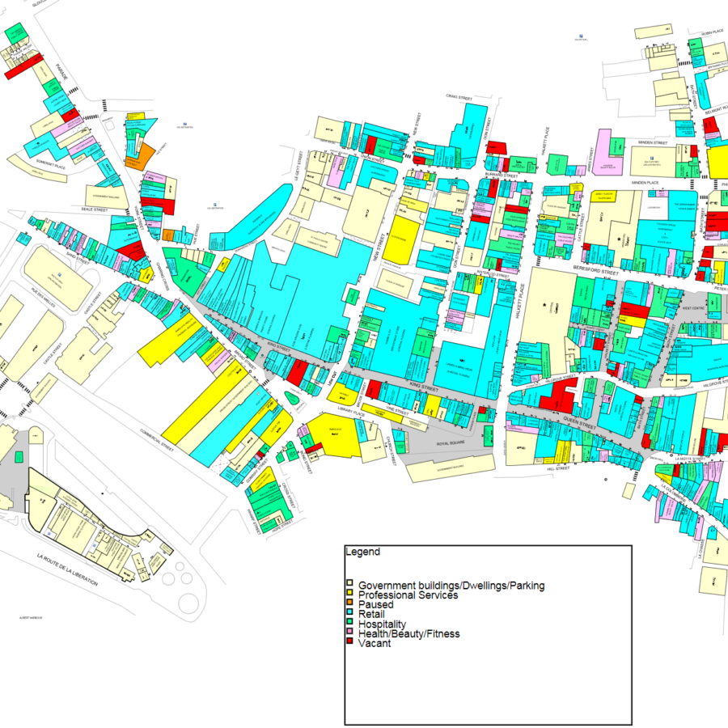The height and width of the screenshot is (728, 728).
Task: Select the 'Paused' legend label
Action: pos(375,605)
